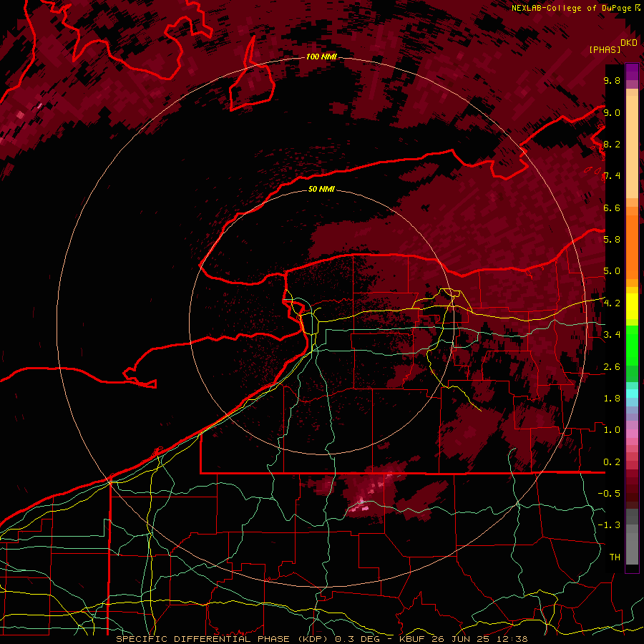The image size is (644, 644).
Task: Pick the peach segment of the color bar
Action: (632, 147)
